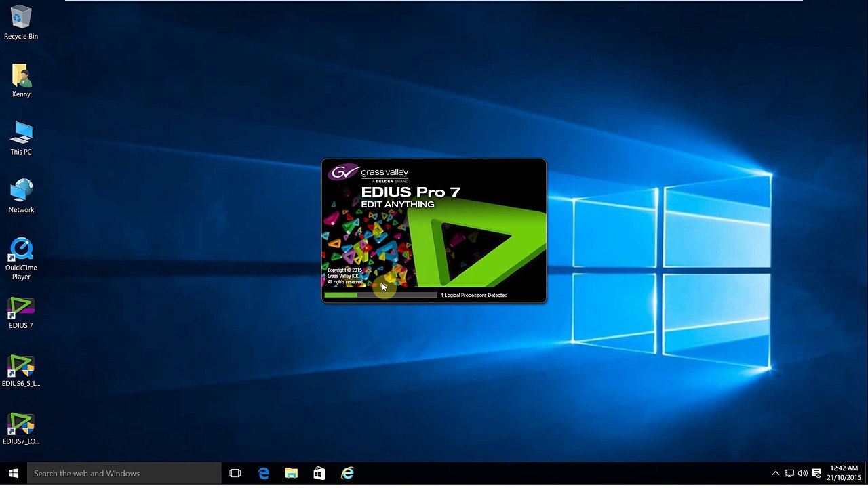This screenshot has width=868, height=488.
Task: Select the EDIUS7_LO installer icon
Action: 21,429
